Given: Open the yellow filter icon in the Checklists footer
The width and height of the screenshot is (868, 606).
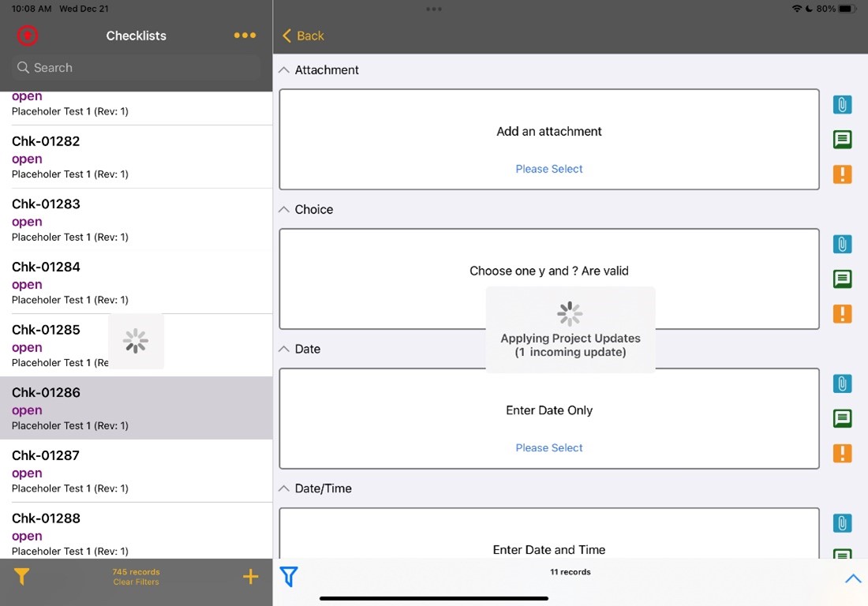Looking at the screenshot, I should tap(21, 577).
